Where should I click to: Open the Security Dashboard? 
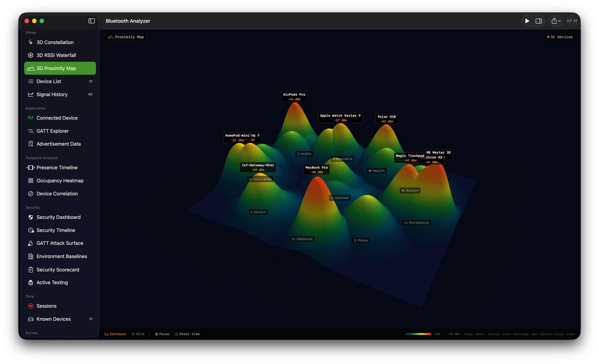tap(60, 217)
